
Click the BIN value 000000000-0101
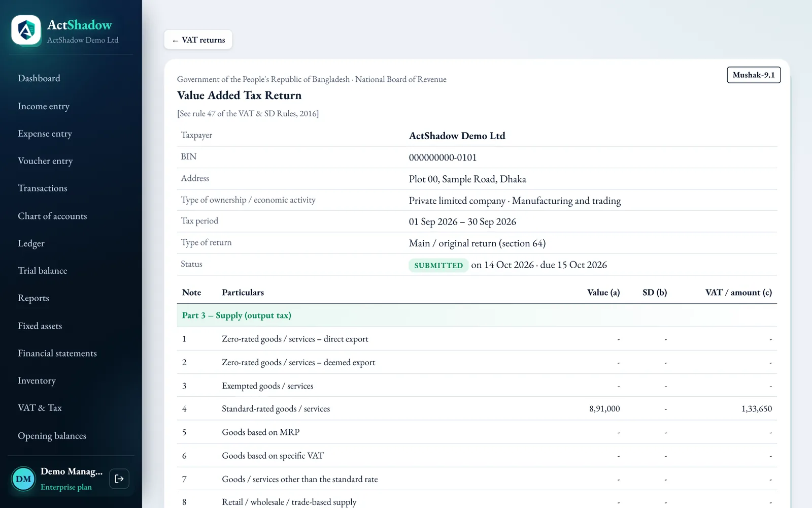443,157
